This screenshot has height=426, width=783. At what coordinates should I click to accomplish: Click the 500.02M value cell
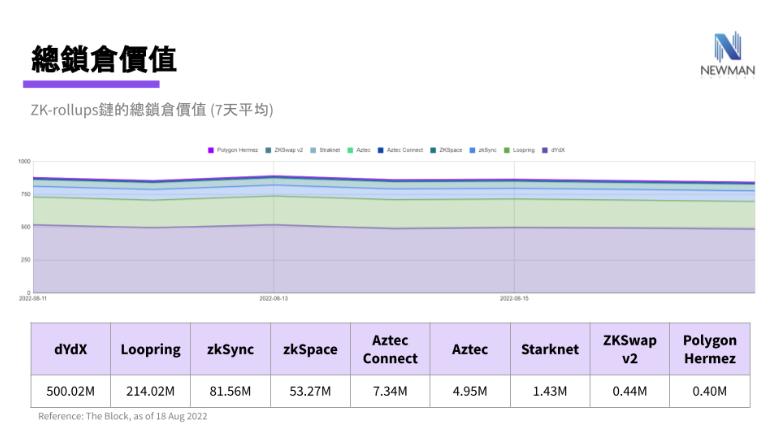pos(70,391)
